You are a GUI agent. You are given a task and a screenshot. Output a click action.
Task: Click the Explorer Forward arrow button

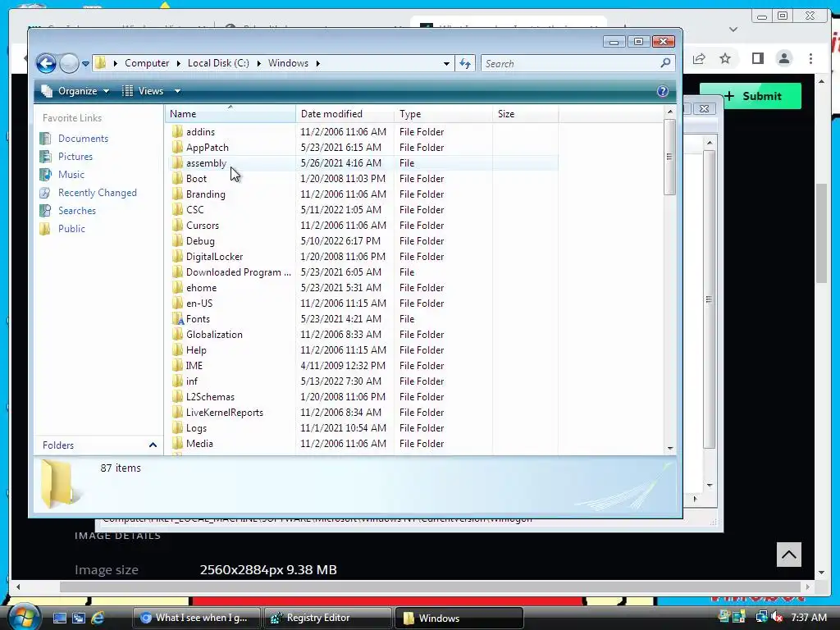tap(69, 63)
